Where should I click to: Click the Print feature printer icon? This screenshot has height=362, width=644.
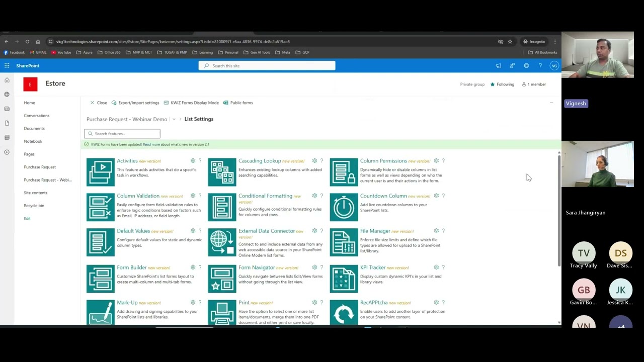coord(222,312)
